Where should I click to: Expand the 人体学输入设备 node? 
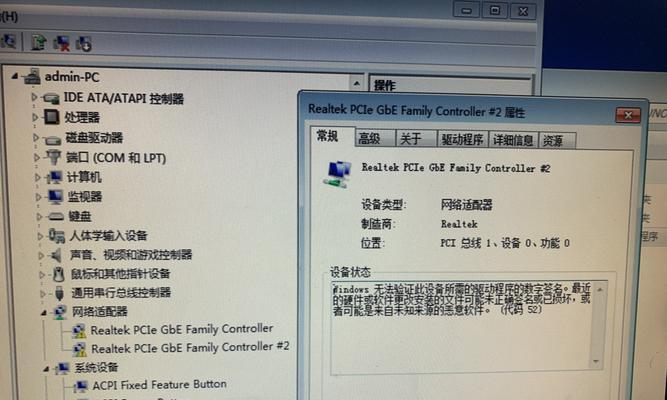40,235
